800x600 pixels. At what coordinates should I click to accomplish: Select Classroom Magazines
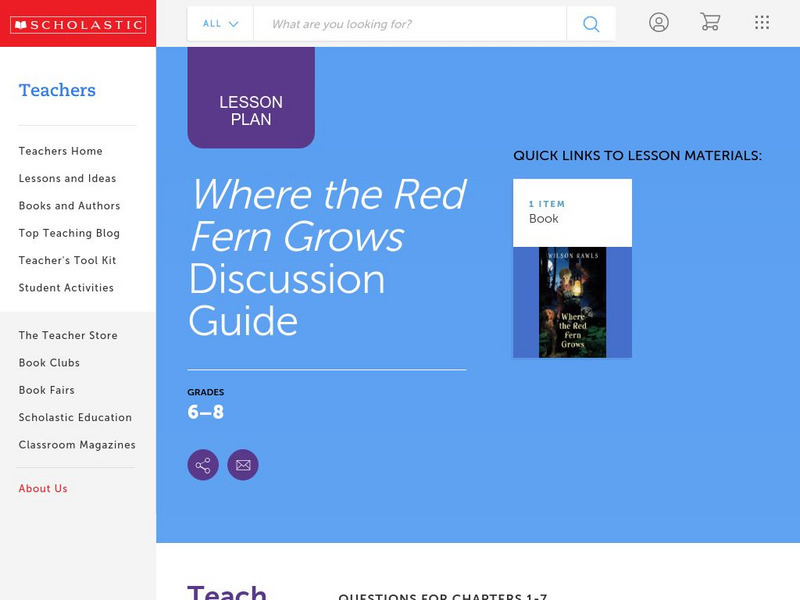click(x=75, y=444)
